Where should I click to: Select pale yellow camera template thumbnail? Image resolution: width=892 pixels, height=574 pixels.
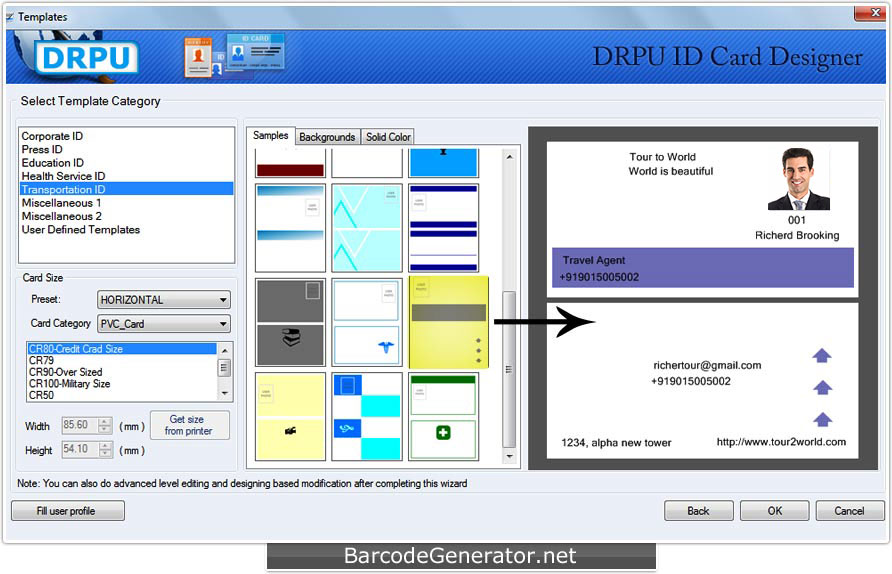coord(290,416)
